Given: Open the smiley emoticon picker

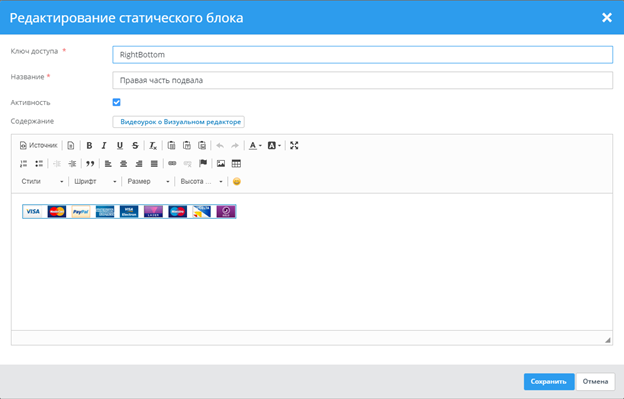Looking at the screenshot, I should (x=237, y=181).
